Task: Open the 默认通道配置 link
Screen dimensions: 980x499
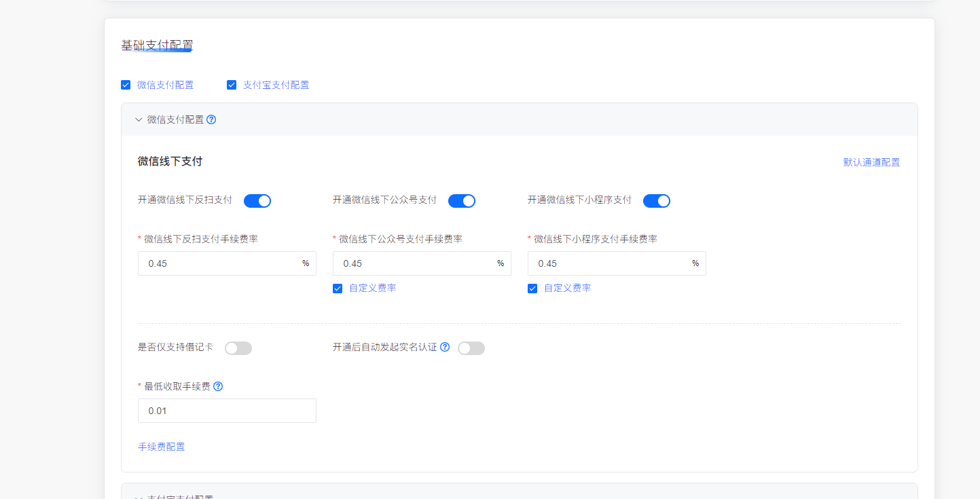Action: click(x=871, y=162)
